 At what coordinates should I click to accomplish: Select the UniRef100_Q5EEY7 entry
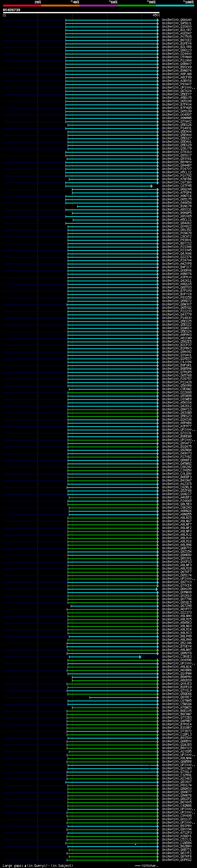pos(177,94)
